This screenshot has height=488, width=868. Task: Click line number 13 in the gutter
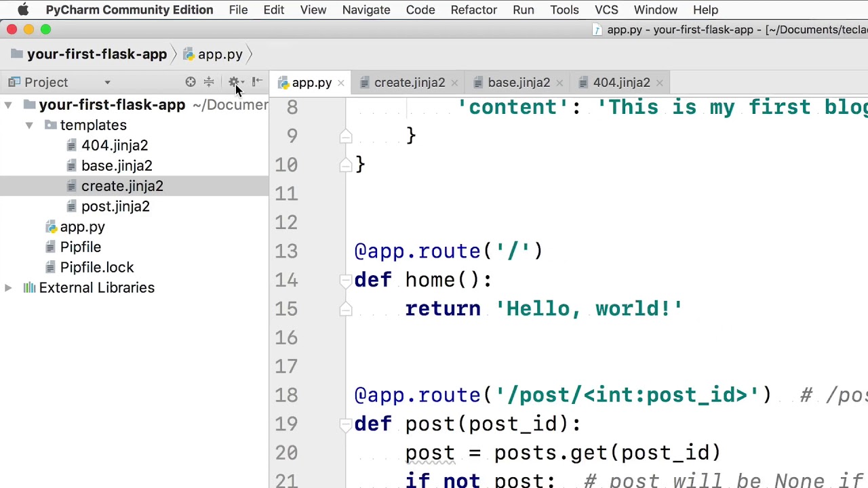286,251
